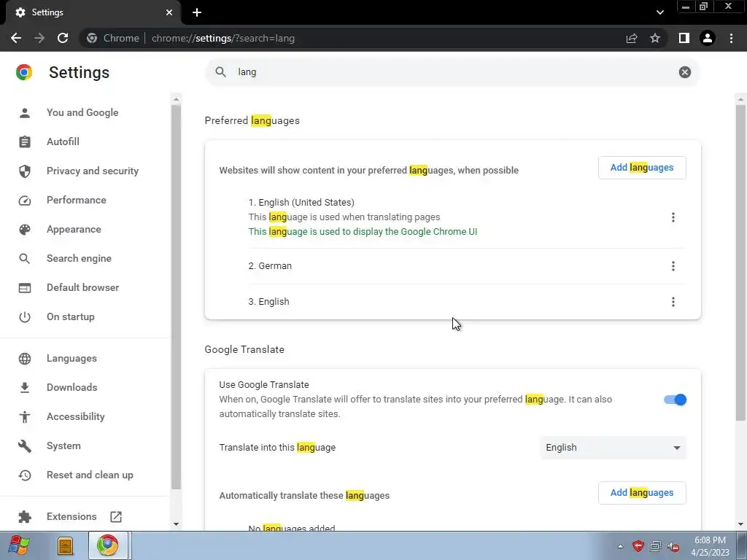Reload the current page

click(x=63, y=38)
